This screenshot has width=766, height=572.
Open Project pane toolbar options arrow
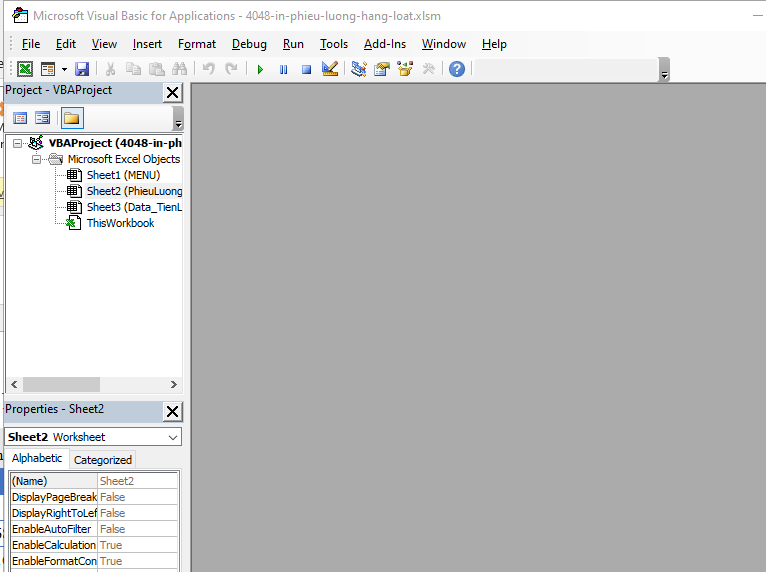(178, 119)
